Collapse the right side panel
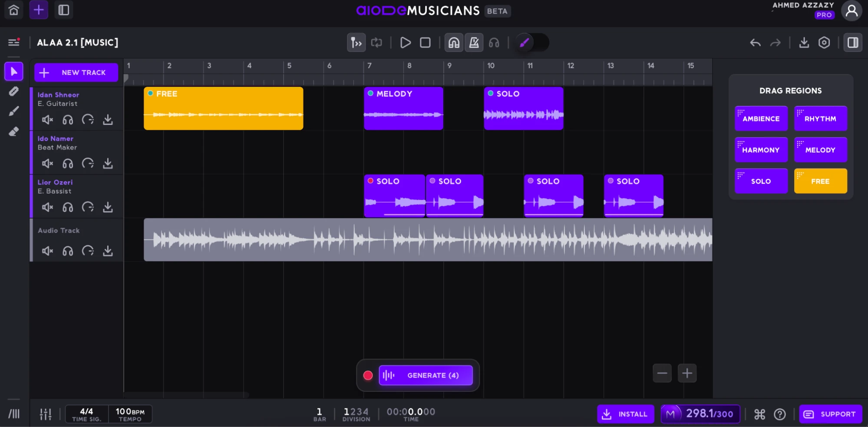Screen dimensions: 868x427 [853, 43]
